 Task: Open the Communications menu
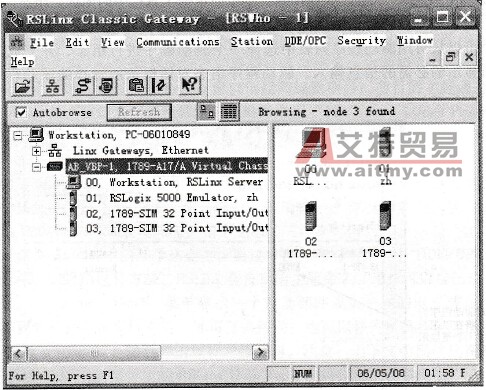point(178,42)
